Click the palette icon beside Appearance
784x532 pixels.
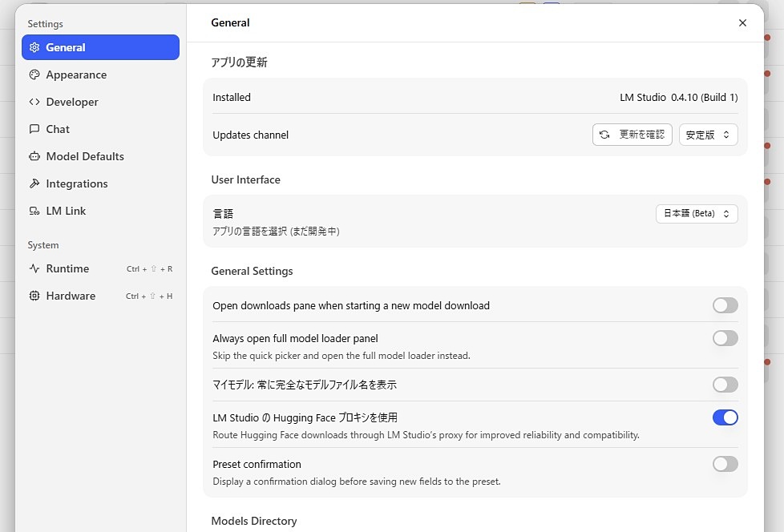34,75
